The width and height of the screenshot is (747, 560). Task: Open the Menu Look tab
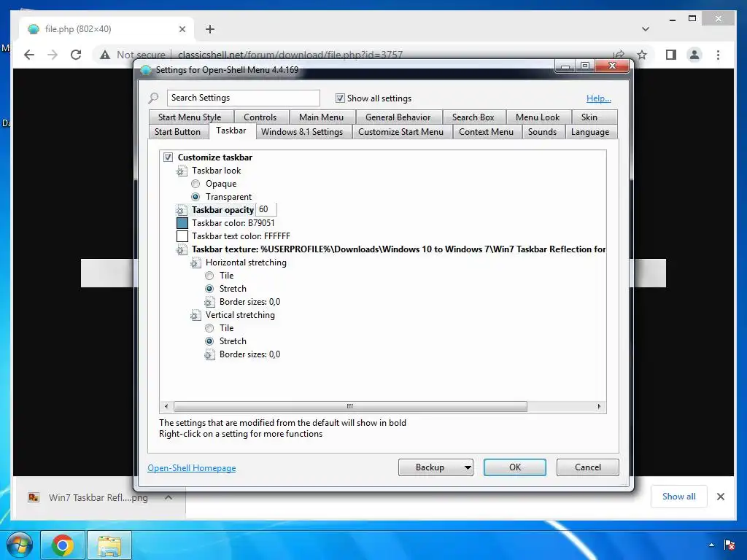click(538, 117)
